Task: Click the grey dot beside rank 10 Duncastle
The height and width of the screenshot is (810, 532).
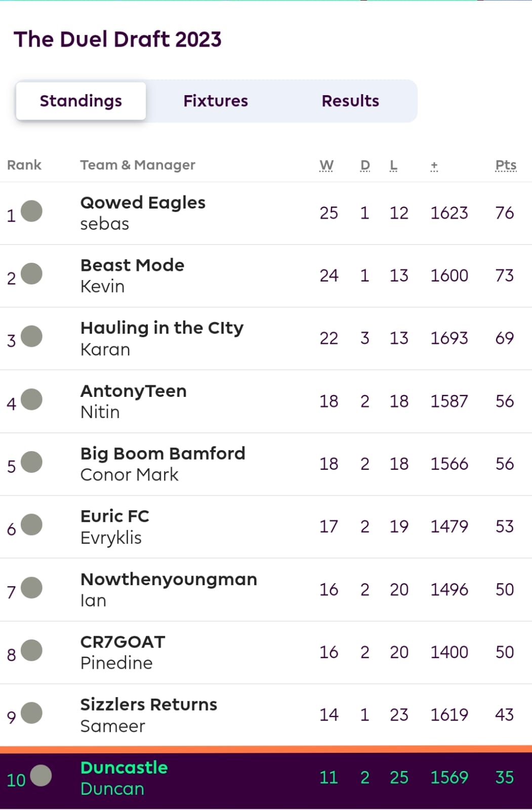Action: coord(41,776)
